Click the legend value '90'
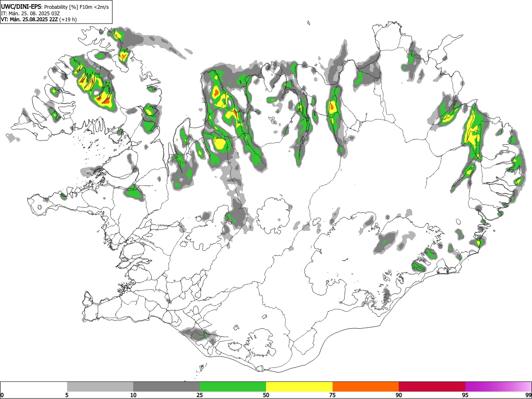This screenshot has height=399, width=532. pos(399,395)
